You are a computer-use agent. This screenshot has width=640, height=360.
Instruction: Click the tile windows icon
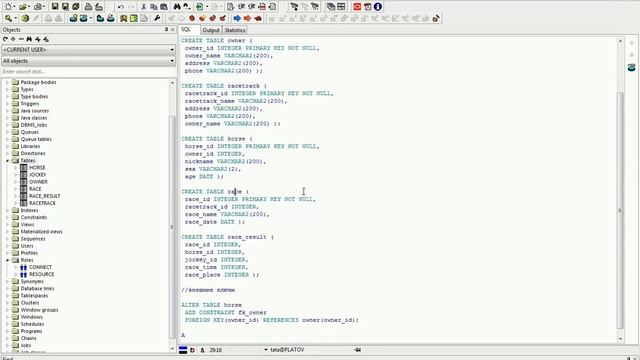(x=341, y=7)
